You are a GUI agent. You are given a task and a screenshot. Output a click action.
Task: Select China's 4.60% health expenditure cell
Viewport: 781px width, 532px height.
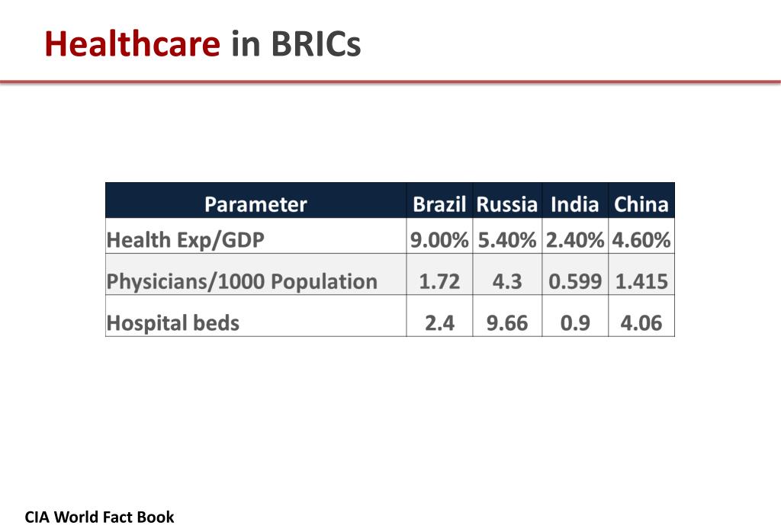pos(641,236)
